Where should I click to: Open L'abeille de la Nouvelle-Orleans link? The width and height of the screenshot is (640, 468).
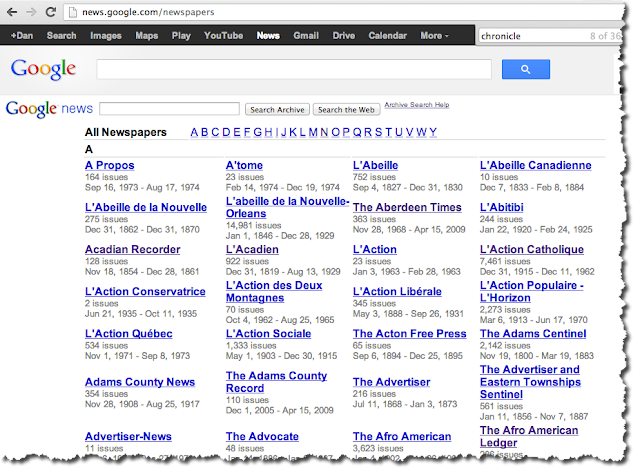point(287,207)
